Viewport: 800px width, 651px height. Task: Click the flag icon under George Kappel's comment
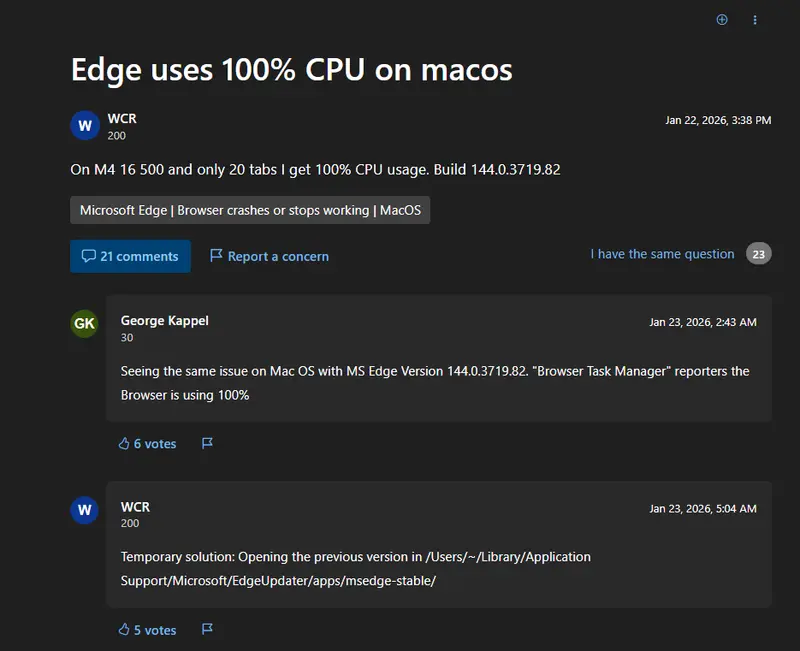(207, 443)
